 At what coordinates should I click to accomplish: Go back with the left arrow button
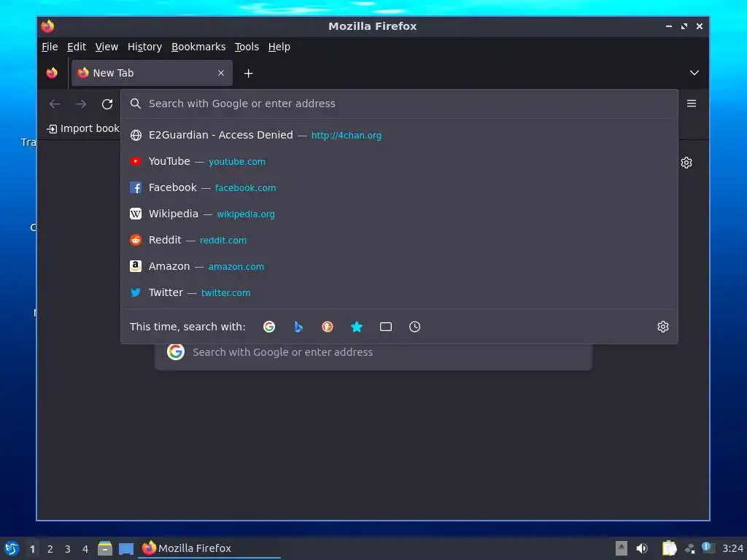click(x=55, y=104)
